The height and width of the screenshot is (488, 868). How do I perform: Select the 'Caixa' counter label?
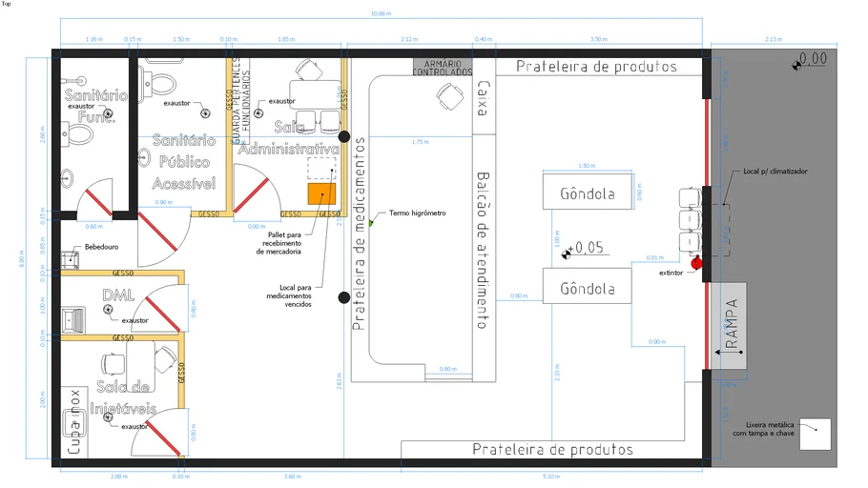(484, 98)
